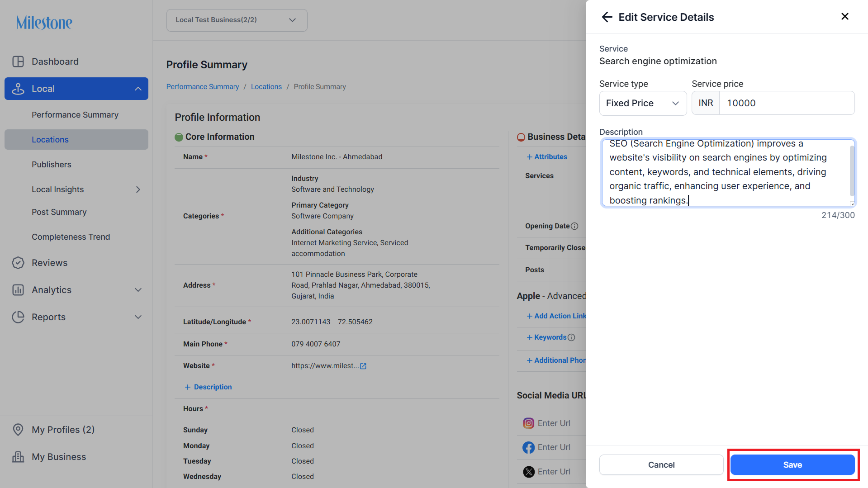Click the X (Twitter) icon under Social Media
868x488 pixels.
(528, 472)
